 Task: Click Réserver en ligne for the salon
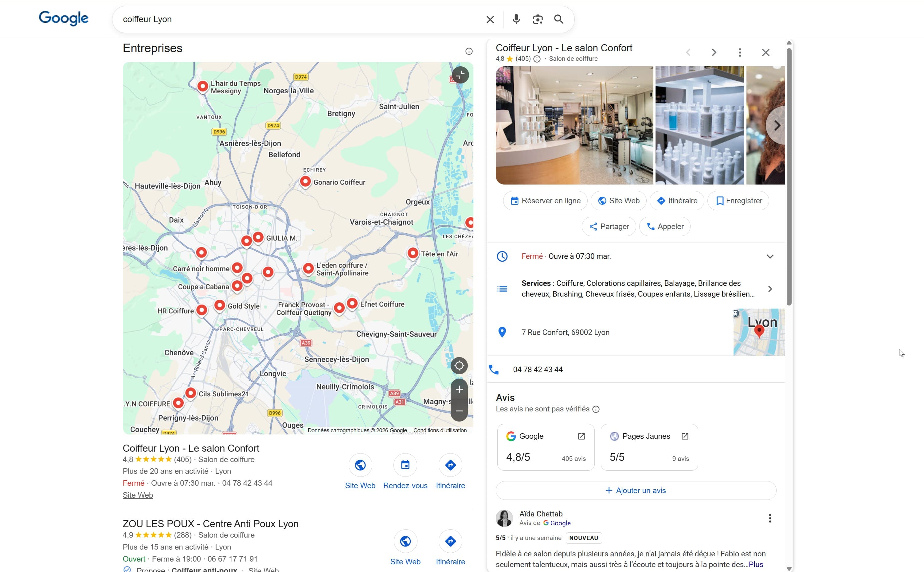click(545, 200)
